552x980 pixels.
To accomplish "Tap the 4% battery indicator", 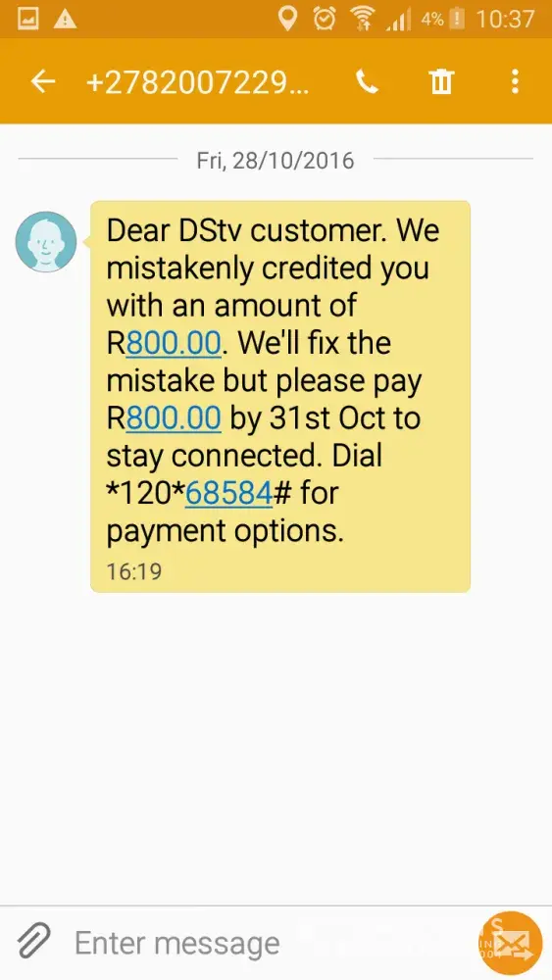I will pos(442,19).
